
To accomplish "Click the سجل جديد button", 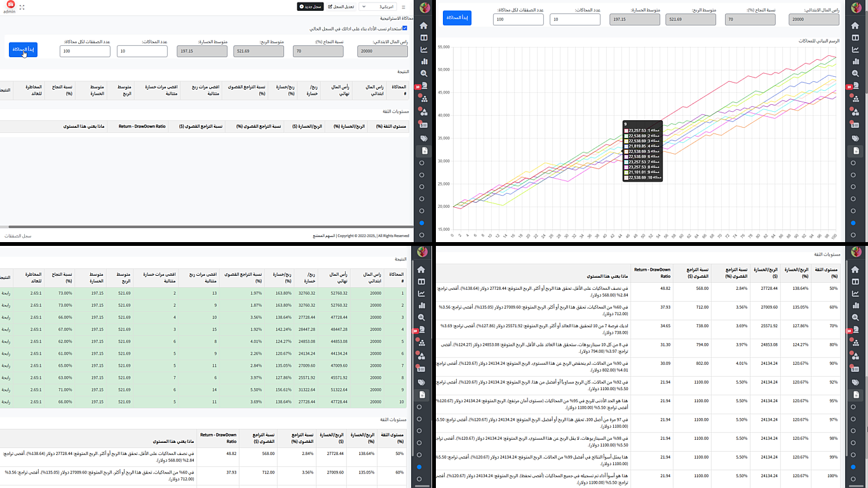I will (x=310, y=7).
